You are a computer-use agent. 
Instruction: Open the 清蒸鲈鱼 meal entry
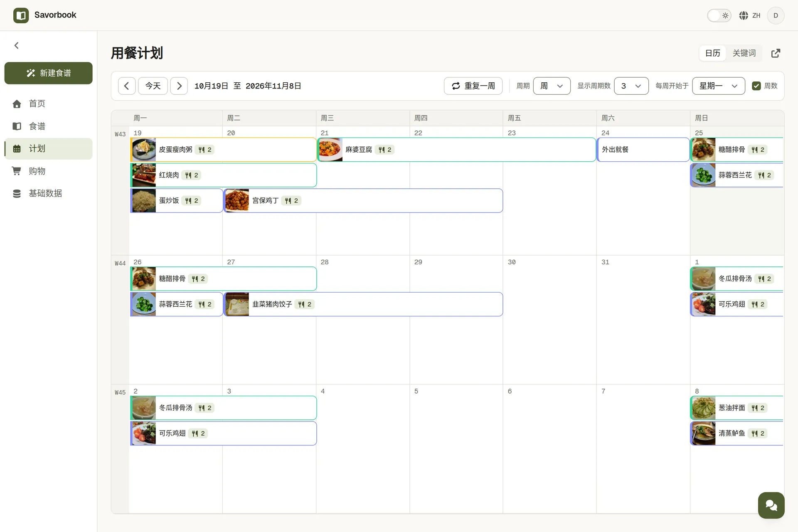point(737,433)
